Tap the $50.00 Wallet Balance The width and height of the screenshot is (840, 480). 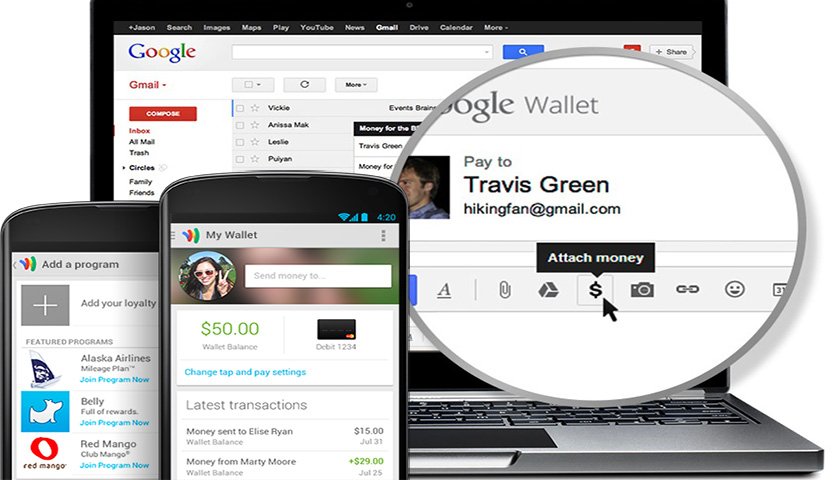(x=230, y=334)
